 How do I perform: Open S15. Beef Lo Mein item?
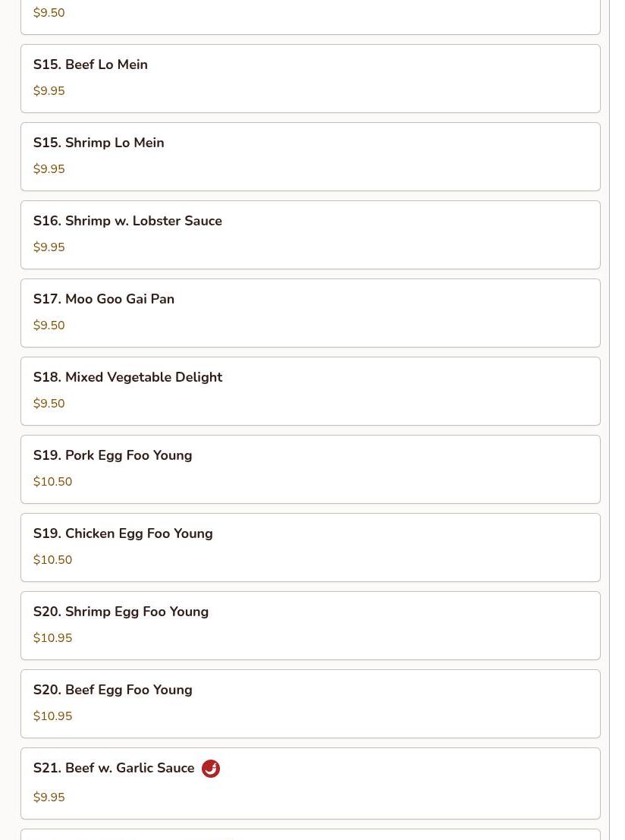(311, 79)
